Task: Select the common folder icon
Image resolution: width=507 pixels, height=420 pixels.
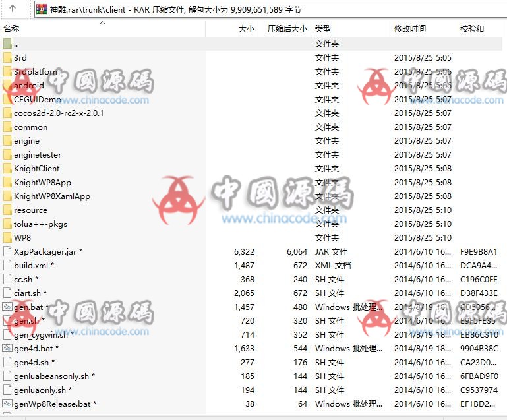Action: (x=7, y=127)
